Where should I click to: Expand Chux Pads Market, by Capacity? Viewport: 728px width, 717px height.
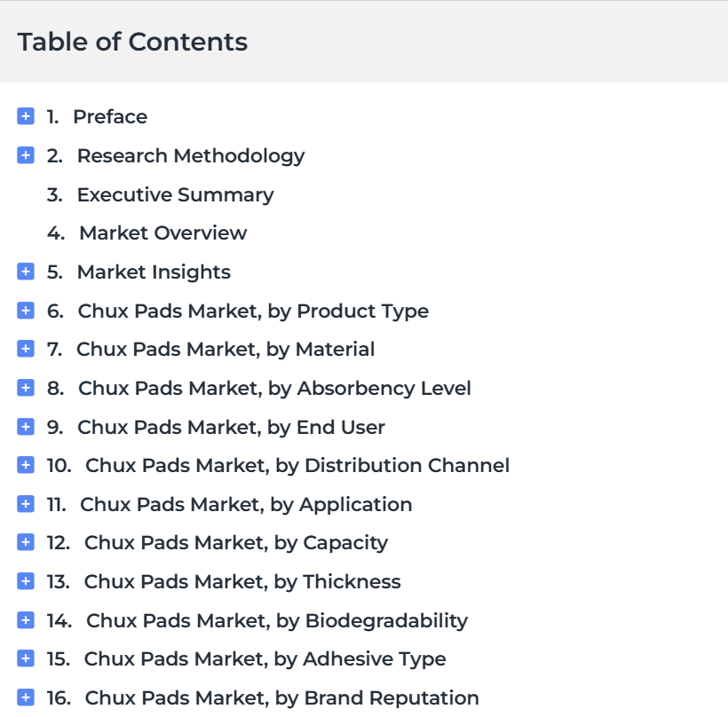click(26, 542)
